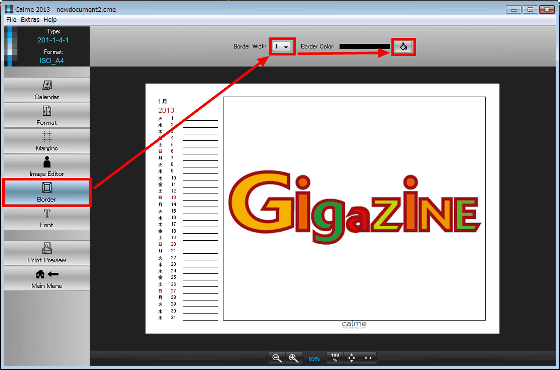Open the Calendar section in the sidebar

47,90
